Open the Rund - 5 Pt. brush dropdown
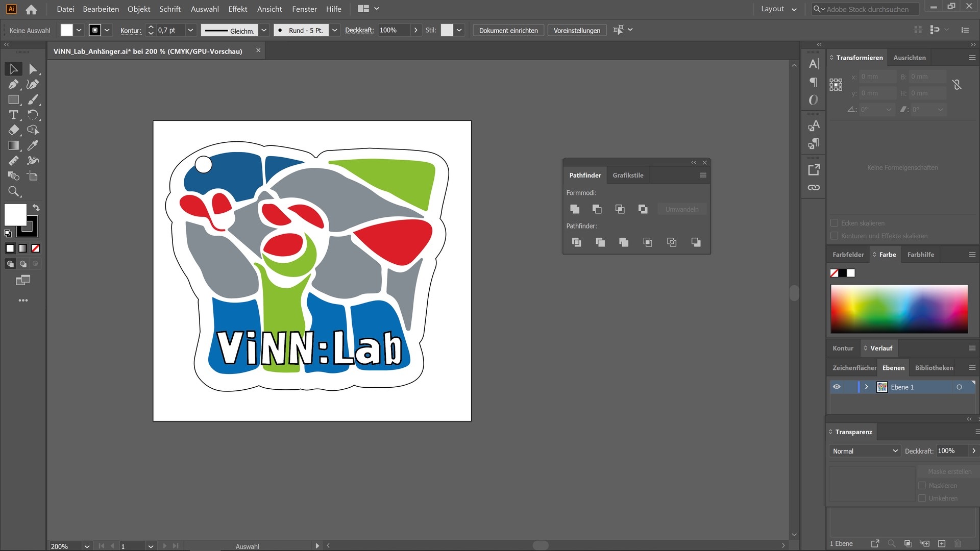Viewport: 980px width, 551px height. [x=334, y=30]
